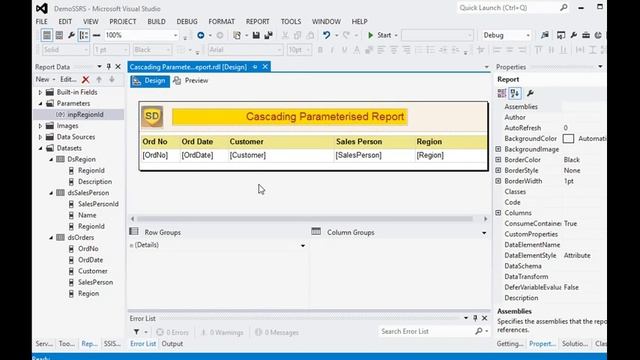Toggle the 0 Errors filter
The width and height of the screenshot is (640, 360).
(173, 332)
